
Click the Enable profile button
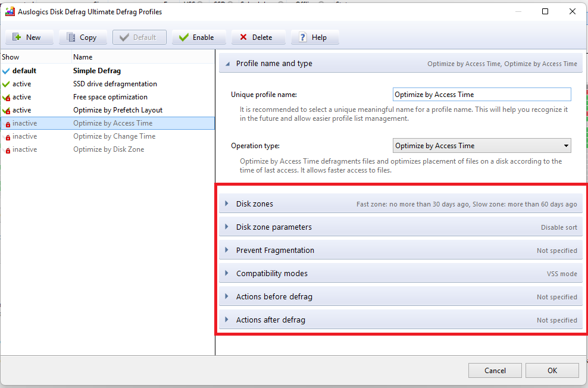click(199, 37)
